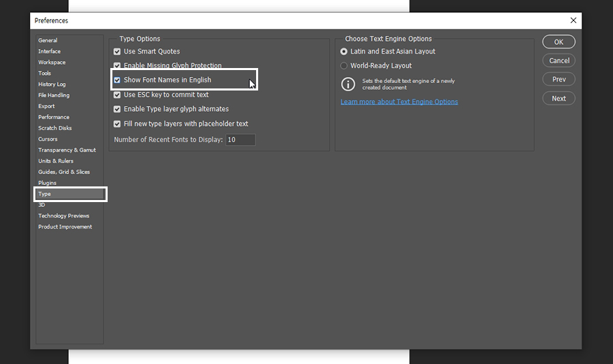Open the General preferences category
613x364 pixels.
tap(48, 40)
